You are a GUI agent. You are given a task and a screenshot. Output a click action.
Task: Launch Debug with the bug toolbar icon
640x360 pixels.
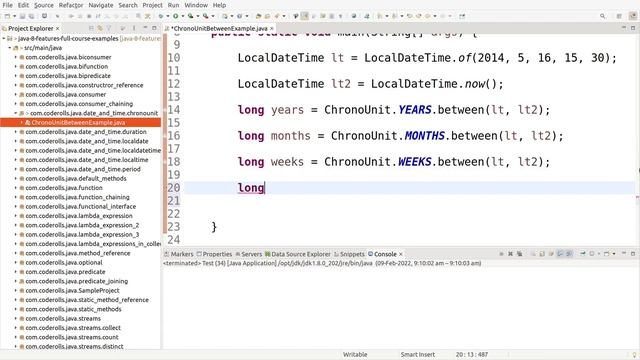pos(161,16)
